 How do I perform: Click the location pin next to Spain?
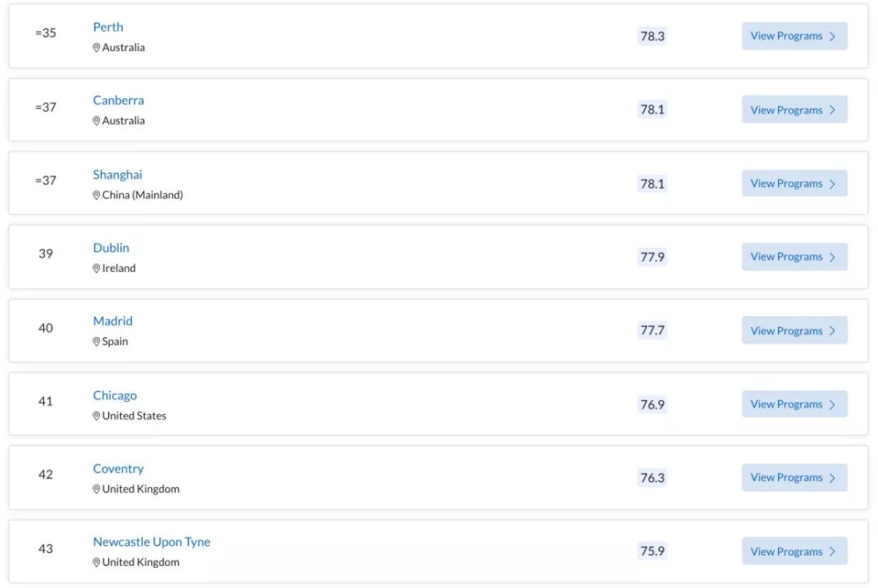click(x=97, y=342)
